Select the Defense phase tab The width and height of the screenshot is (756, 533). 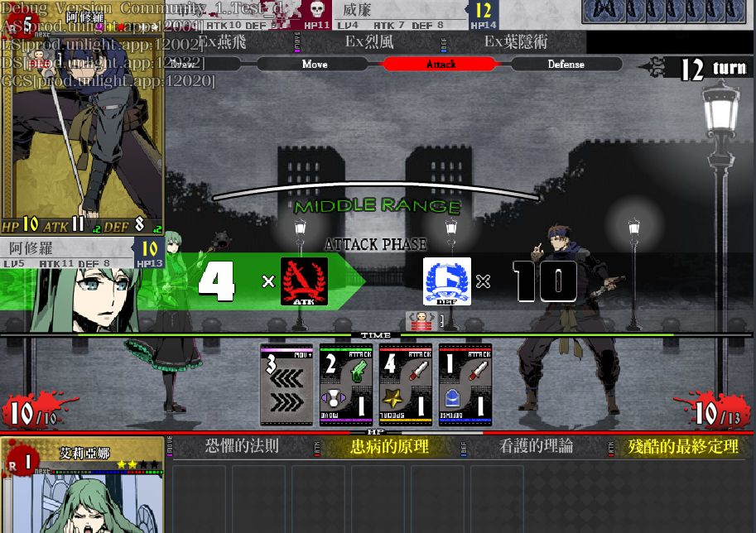[x=566, y=64]
